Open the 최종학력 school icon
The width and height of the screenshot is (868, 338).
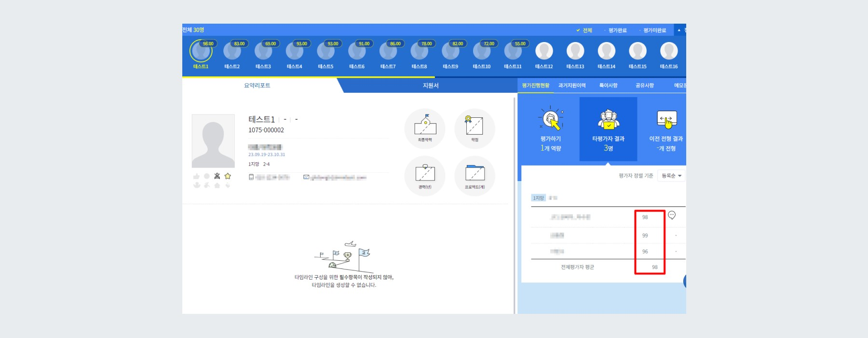pos(425,129)
